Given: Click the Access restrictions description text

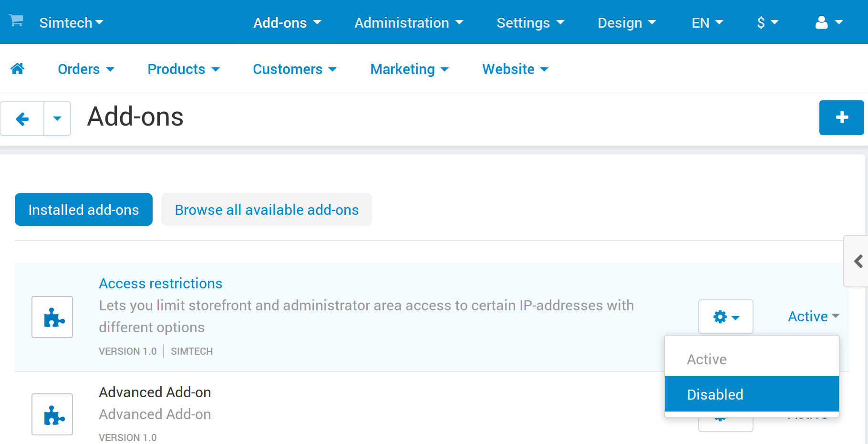Looking at the screenshot, I should pyautogui.click(x=366, y=316).
